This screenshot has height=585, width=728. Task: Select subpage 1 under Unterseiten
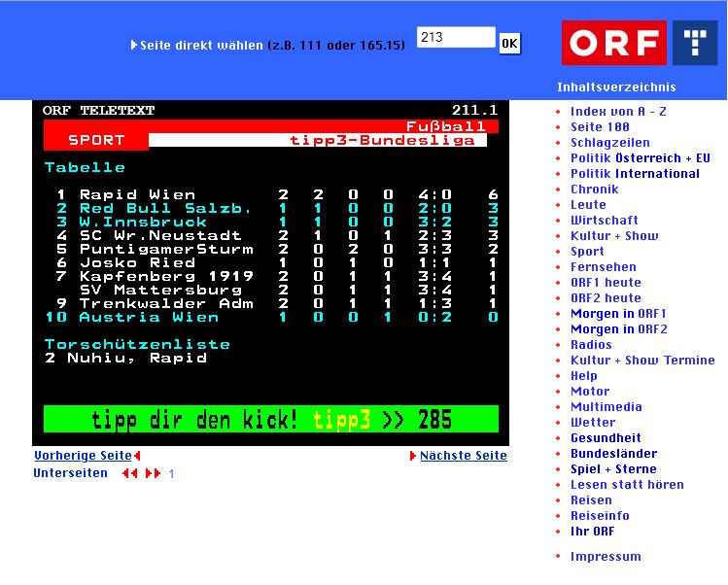171,473
